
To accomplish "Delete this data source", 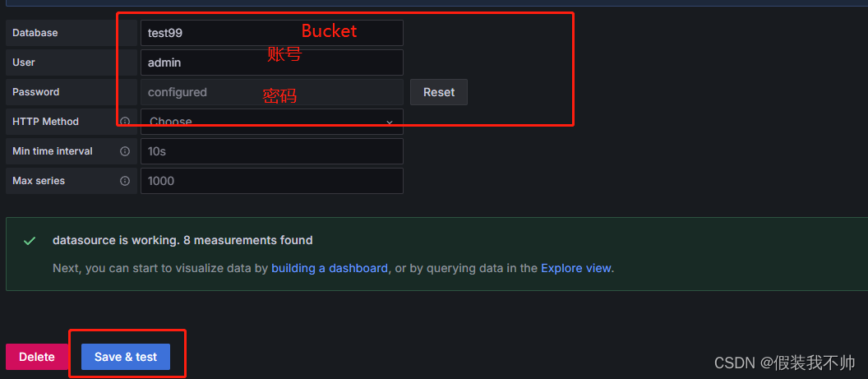I will [36, 357].
